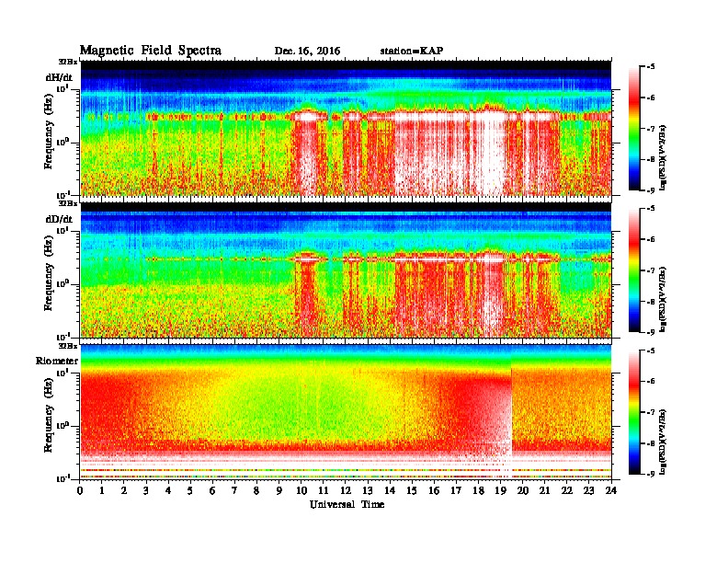
Task: Click hour tick label "6" on time axis
Action: [x=212, y=490]
